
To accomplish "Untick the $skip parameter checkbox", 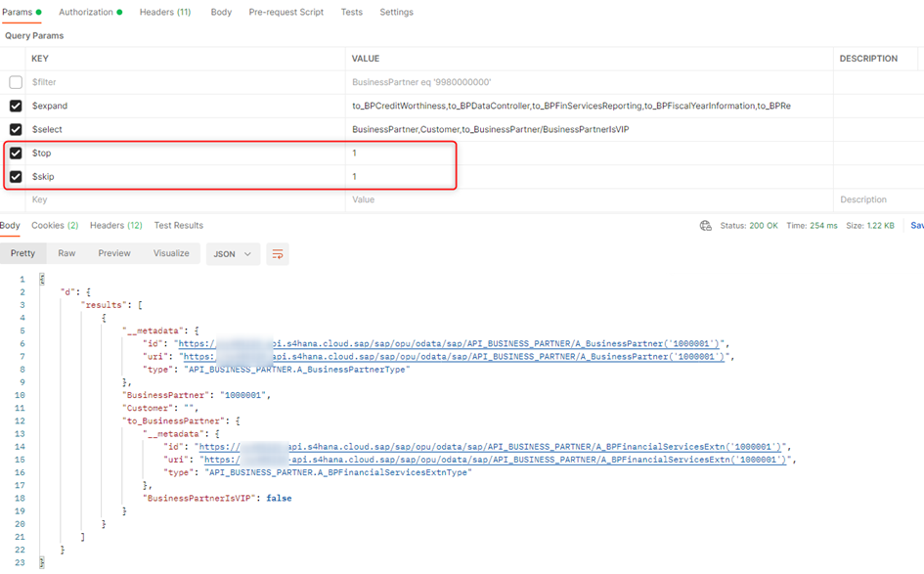I will point(16,177).
